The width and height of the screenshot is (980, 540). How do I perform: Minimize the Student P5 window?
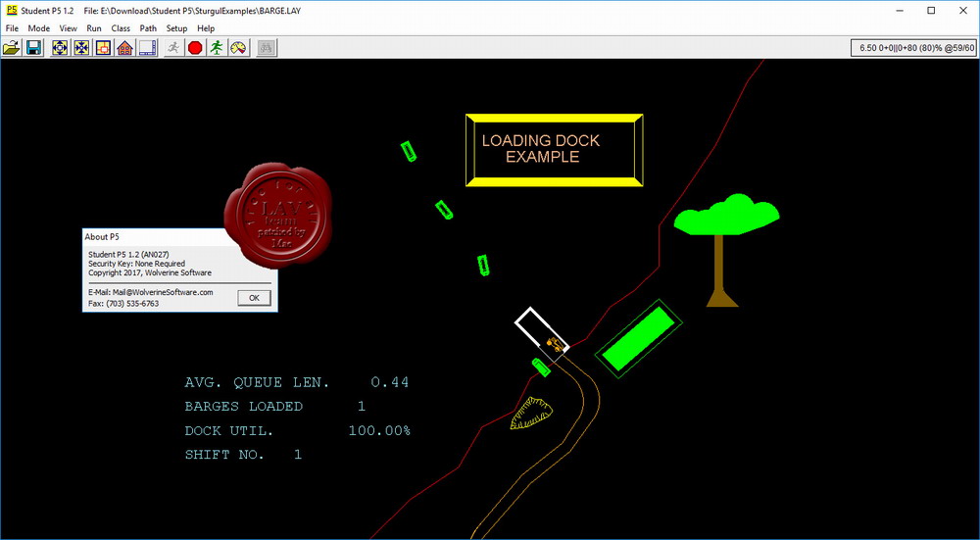[898, 11]
